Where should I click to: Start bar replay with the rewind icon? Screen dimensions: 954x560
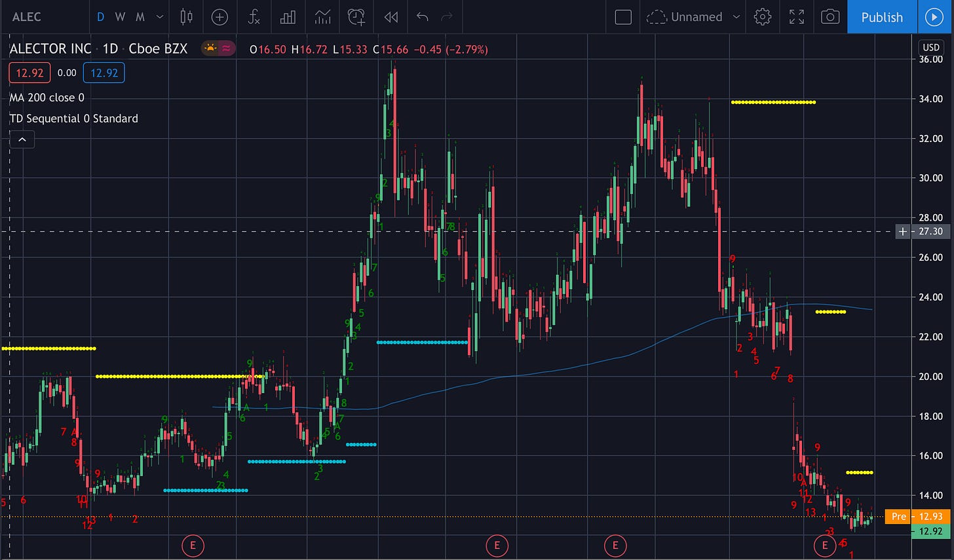tap(391, 17)
